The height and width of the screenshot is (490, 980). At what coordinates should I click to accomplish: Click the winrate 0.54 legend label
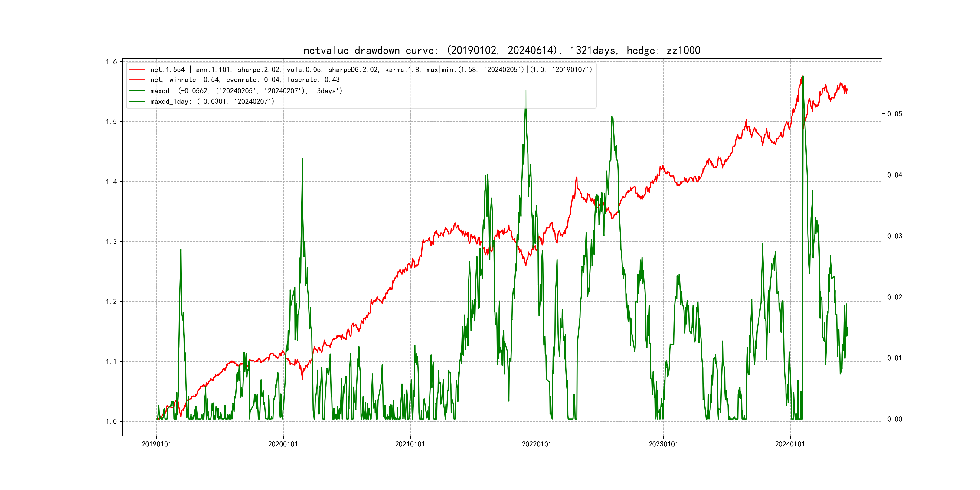[245, 80]
